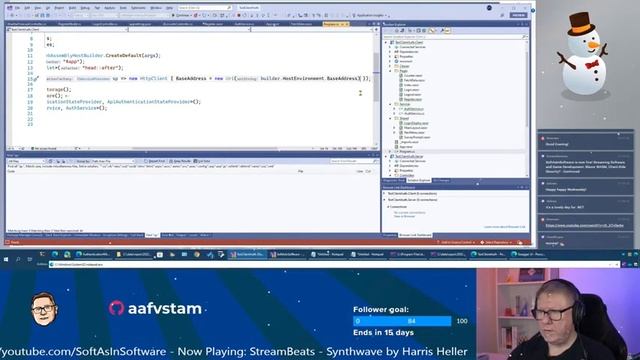Screen dimensions: 640x360
Task: Select the Output tab in the bottom panel
Action: click(x=181, y=235)
